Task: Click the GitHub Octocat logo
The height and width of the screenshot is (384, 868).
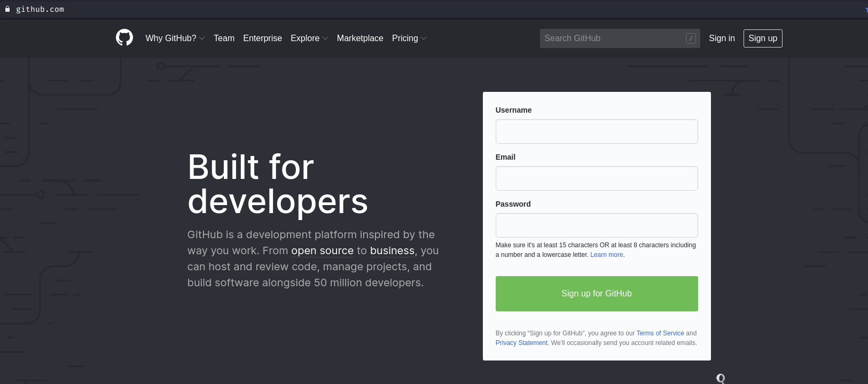Action: point(124,37)
